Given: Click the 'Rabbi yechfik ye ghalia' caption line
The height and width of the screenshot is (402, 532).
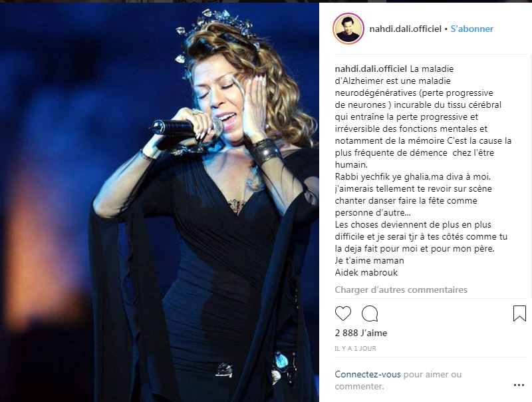Looking at the screenshot, I should point(412,176).
